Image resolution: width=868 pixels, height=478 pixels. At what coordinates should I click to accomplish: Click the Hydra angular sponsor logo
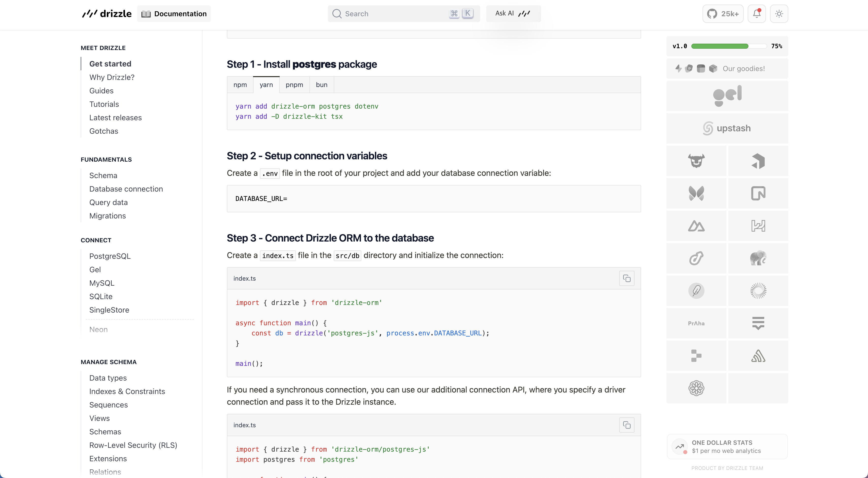coord(758,226)
